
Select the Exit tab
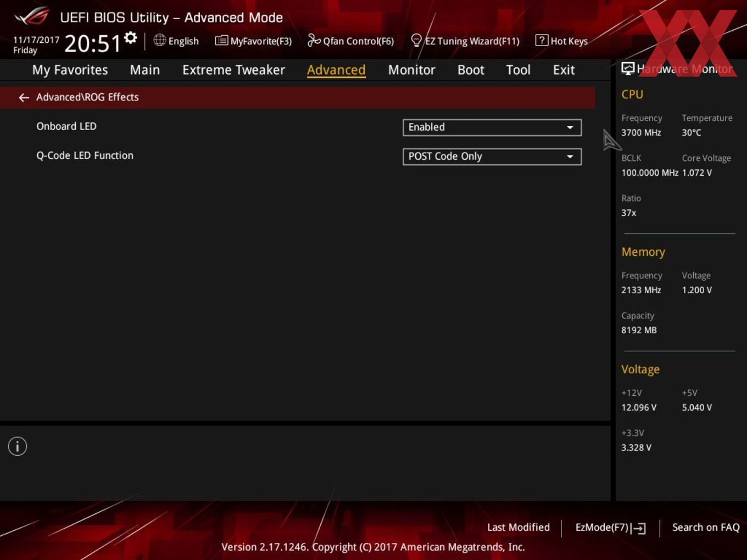564,70
